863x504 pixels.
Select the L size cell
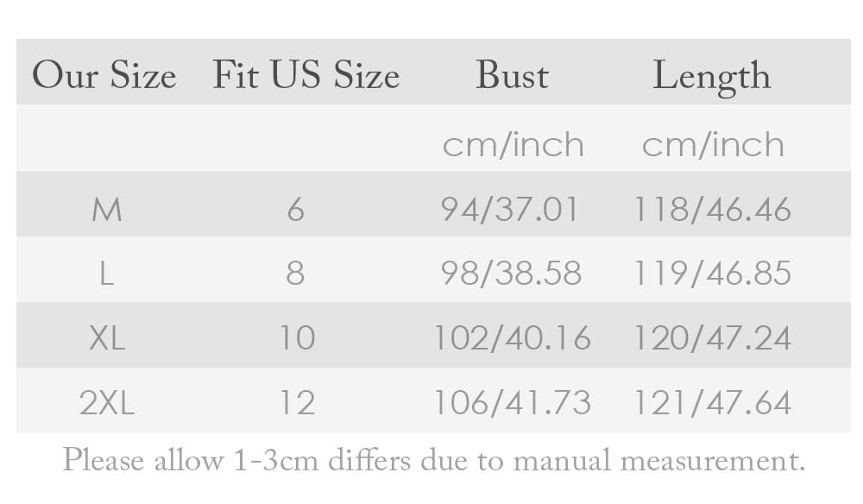pyautogui.click(x=106, y=274)
